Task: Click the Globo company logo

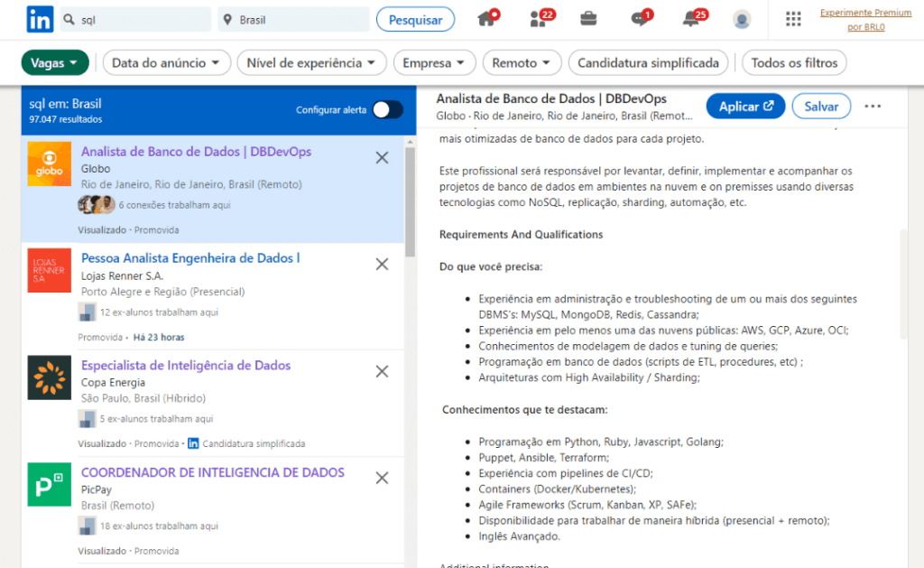Action: tap(50, 164)
